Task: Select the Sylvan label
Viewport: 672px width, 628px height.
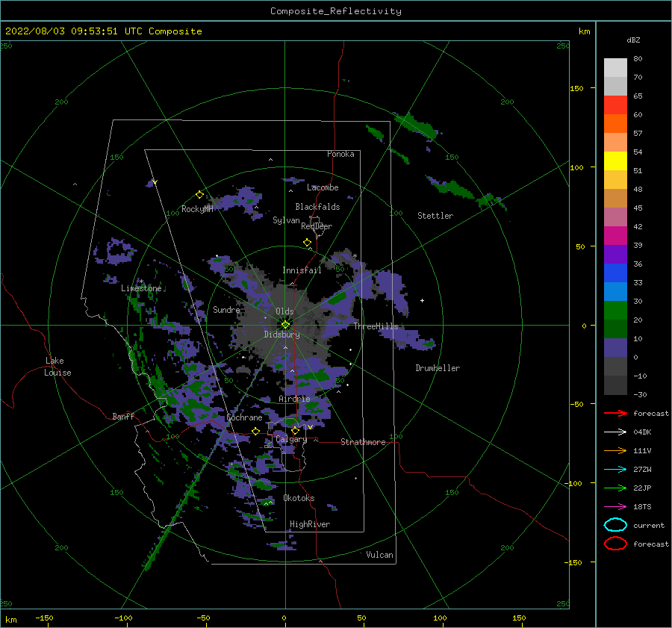Action: tap(286, 220)
